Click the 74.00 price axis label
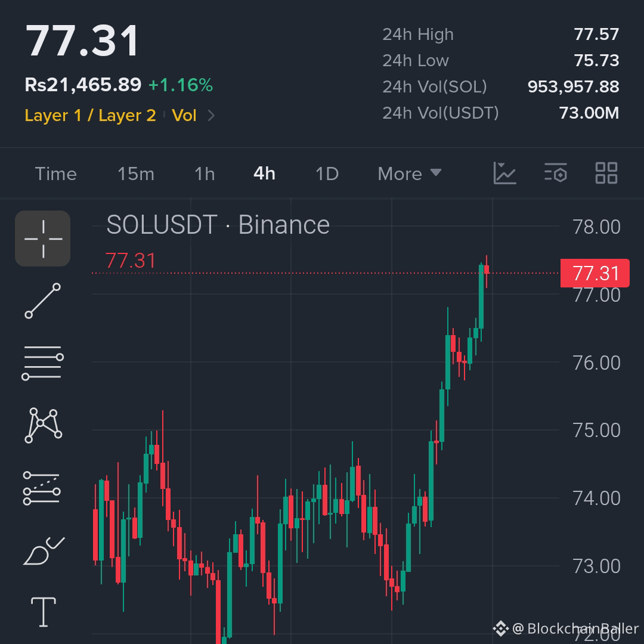This screenshot has height=644, width=644. pyautogui.click(x=596, y=498)
